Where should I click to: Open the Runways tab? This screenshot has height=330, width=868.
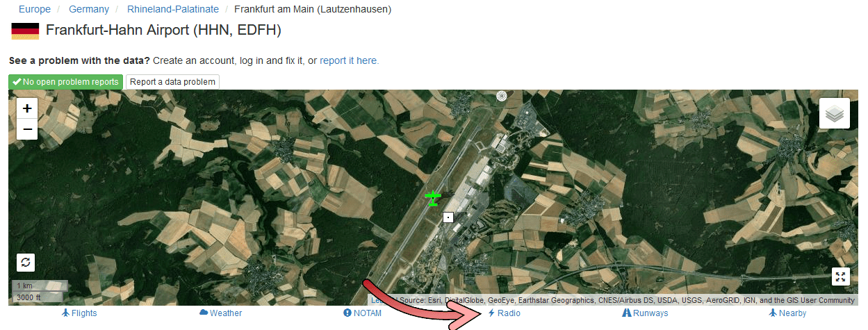(x=645, y=313)
